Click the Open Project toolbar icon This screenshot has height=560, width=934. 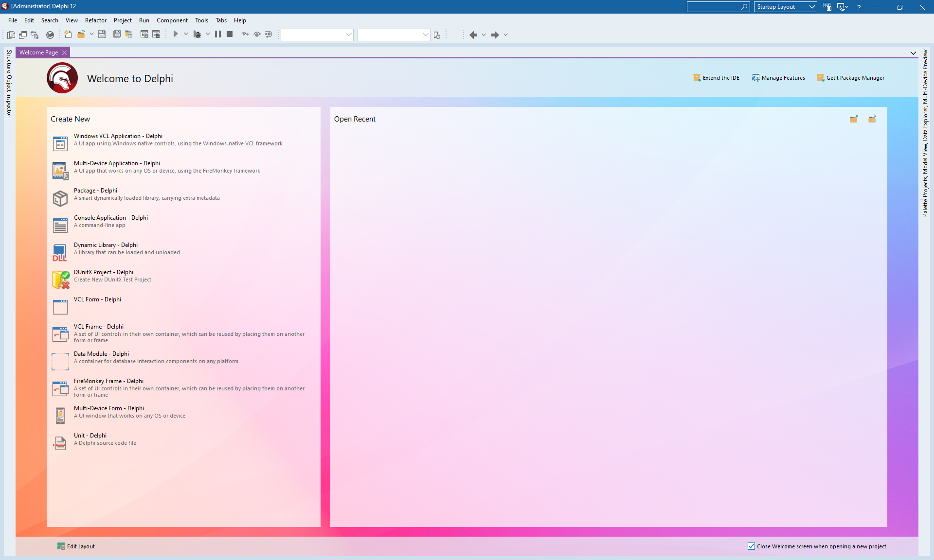129,35
